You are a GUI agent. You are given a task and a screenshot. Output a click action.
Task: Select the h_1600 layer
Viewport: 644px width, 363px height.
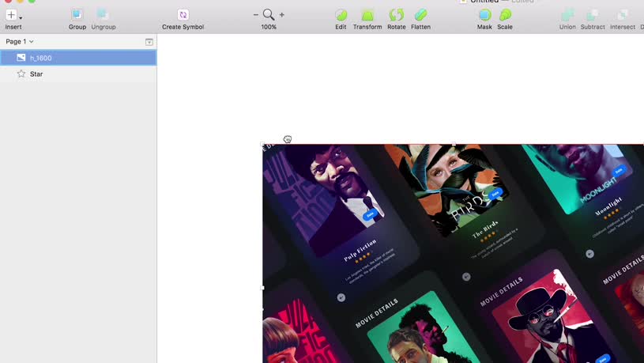pos(78,58)
